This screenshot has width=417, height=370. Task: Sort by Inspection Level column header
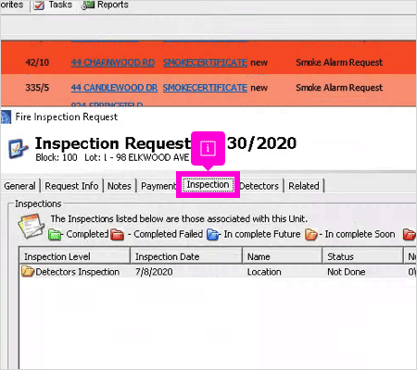tap(74, 256)
